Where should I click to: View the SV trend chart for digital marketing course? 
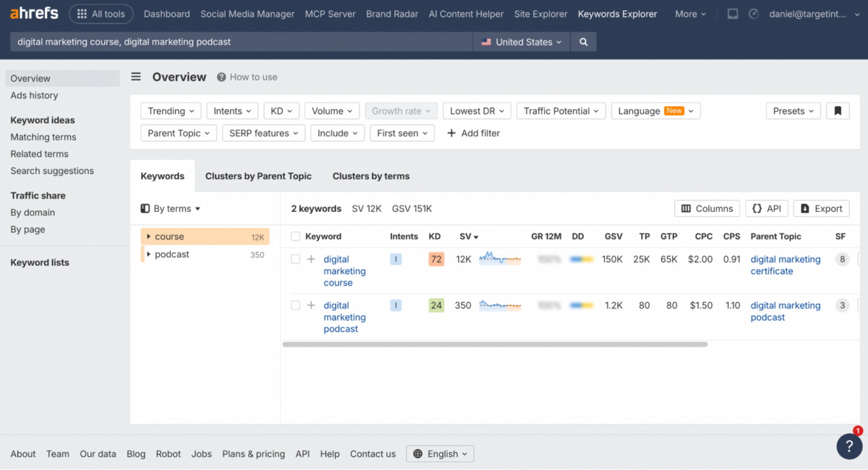tap(500, 258)
